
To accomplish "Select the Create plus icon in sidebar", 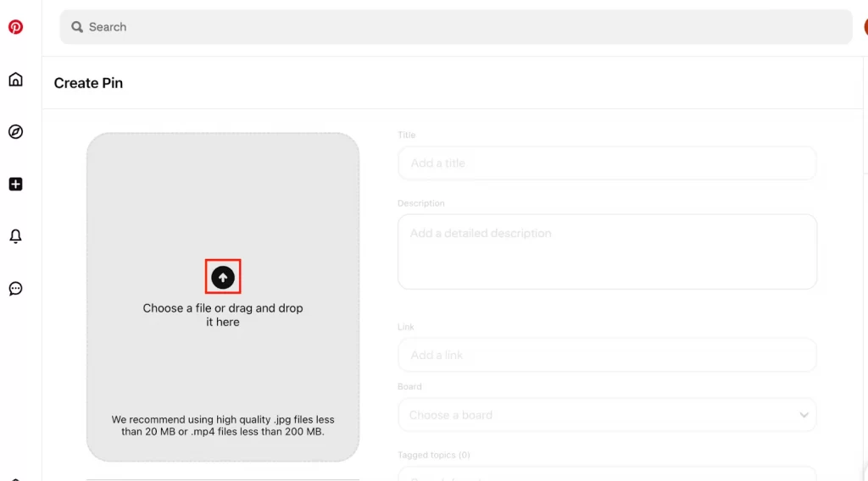I will click(15, 184).
